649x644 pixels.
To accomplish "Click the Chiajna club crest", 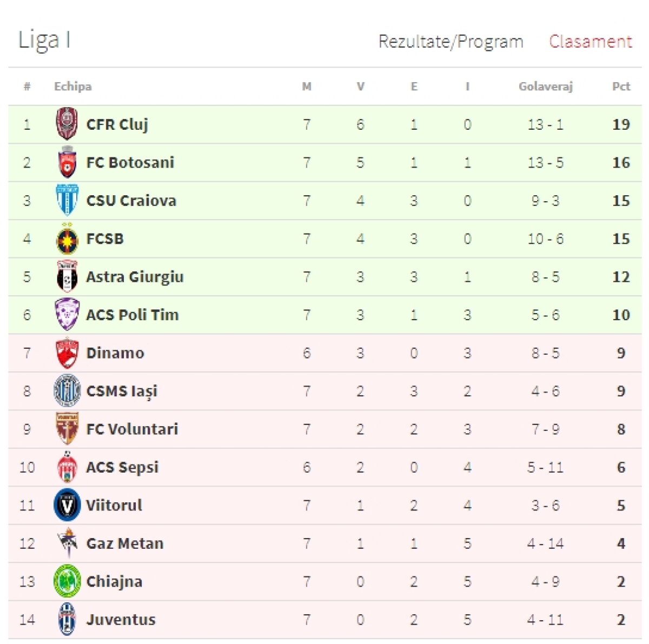I will (67, 581).
